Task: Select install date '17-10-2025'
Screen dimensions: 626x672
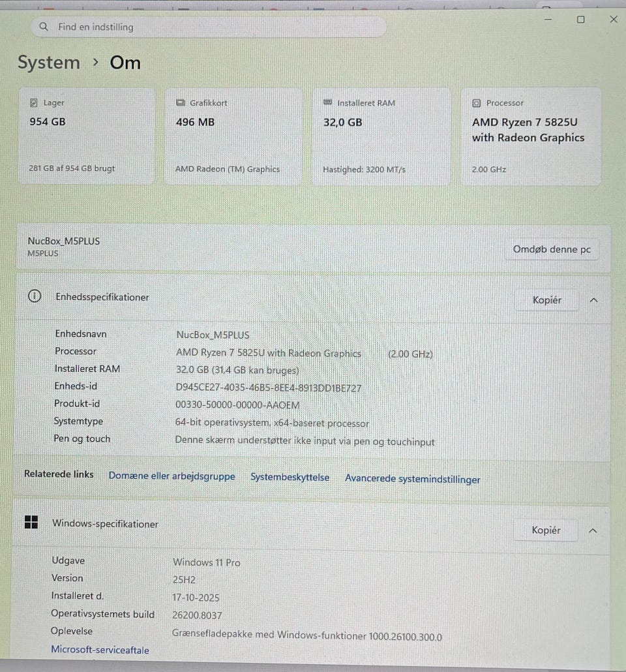Action: 196,598
